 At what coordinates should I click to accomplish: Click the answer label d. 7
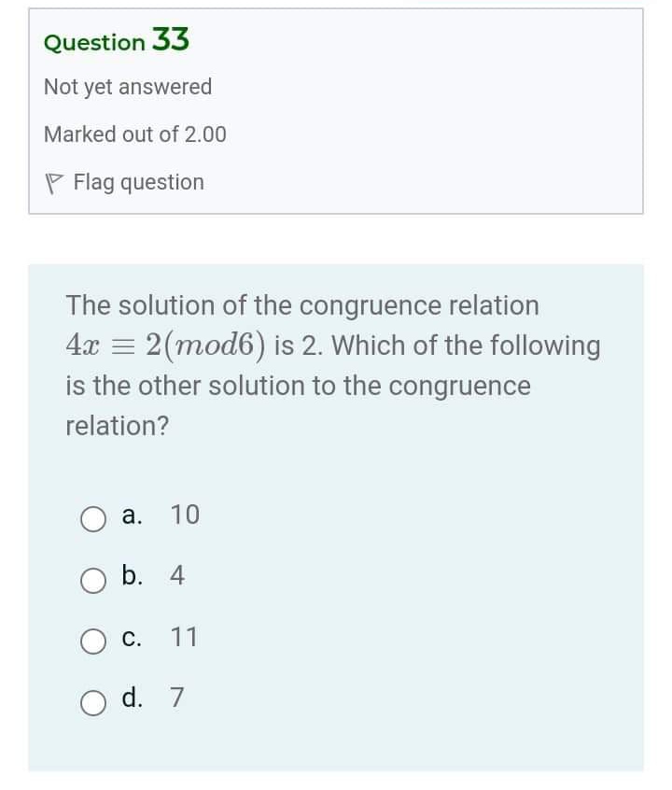(156, 698)
